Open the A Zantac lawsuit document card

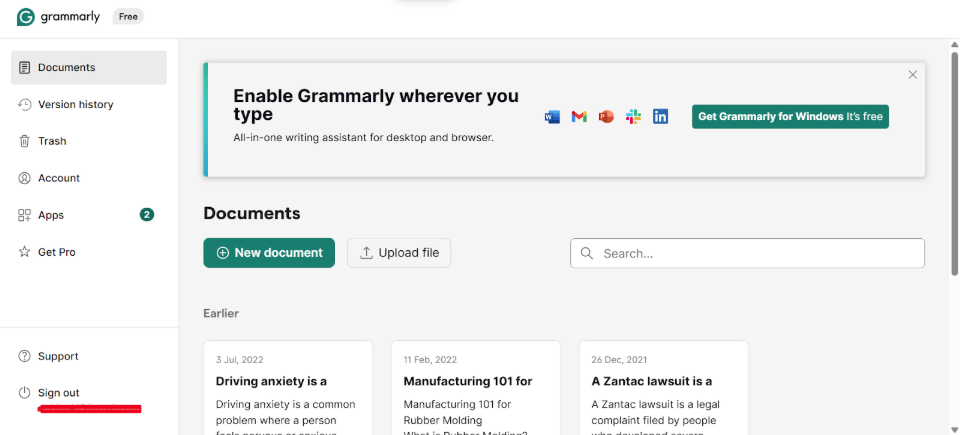tap(664, 388)
